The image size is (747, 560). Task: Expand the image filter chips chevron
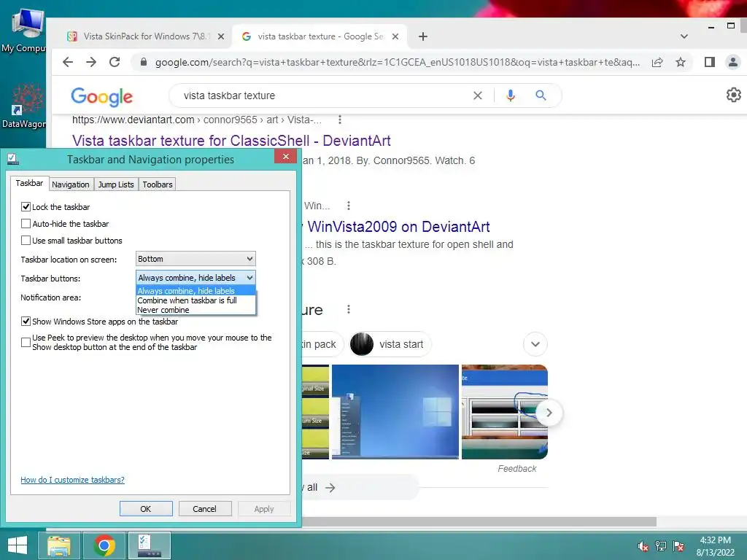point(535,344)
